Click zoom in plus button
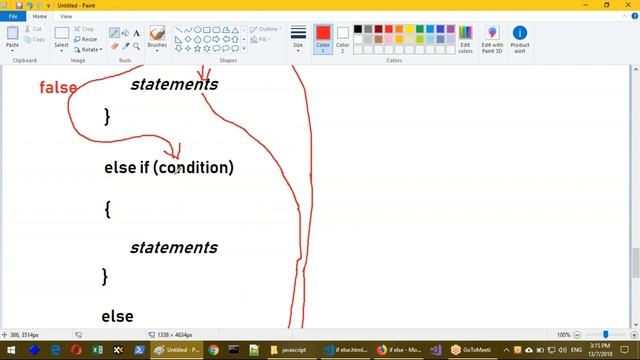This screenshot has width=640, height=360. click(x=634, y=335)
